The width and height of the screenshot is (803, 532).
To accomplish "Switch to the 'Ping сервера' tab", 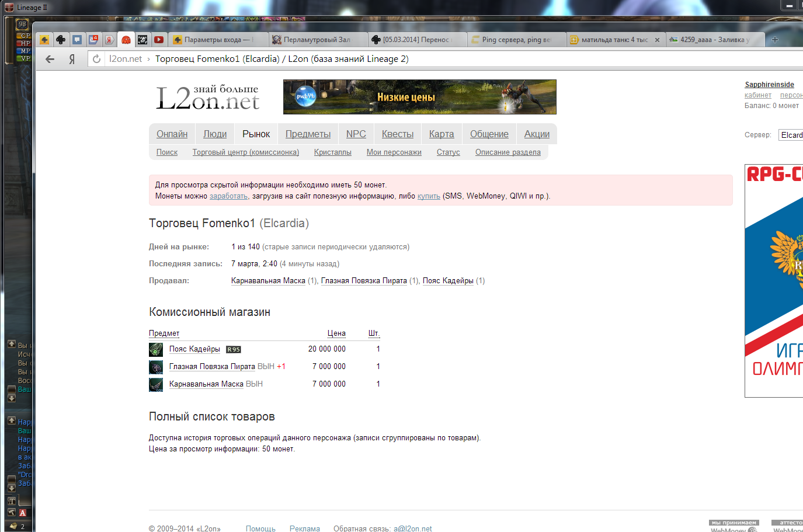I will pos(516,40).
